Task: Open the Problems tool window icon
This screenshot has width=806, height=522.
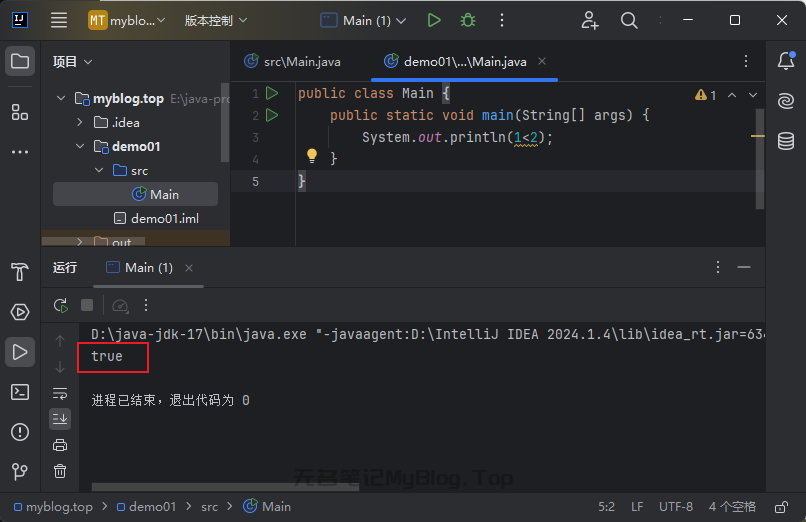Action: [20, 432]
